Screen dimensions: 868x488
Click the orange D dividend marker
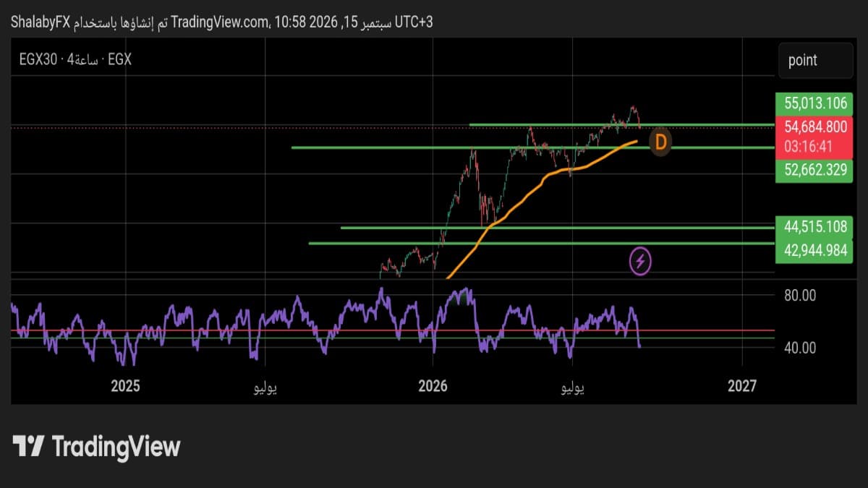coord(660,142)
